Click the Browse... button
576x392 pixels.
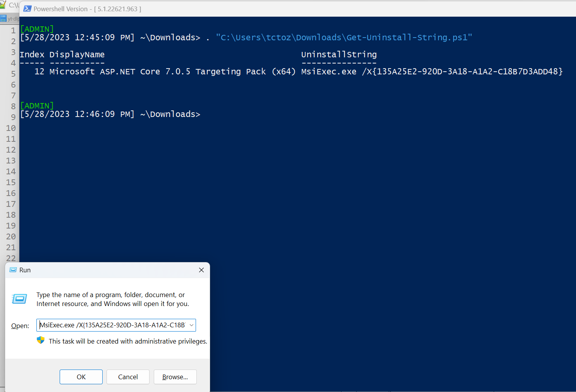[x=175, y=377]
